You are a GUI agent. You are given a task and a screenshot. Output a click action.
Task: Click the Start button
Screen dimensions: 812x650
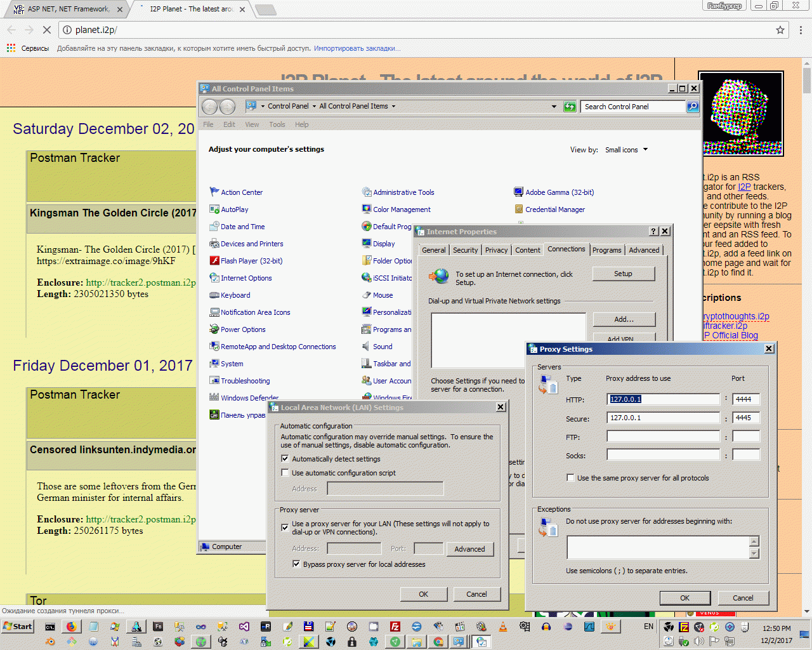(x=18, y=627)
